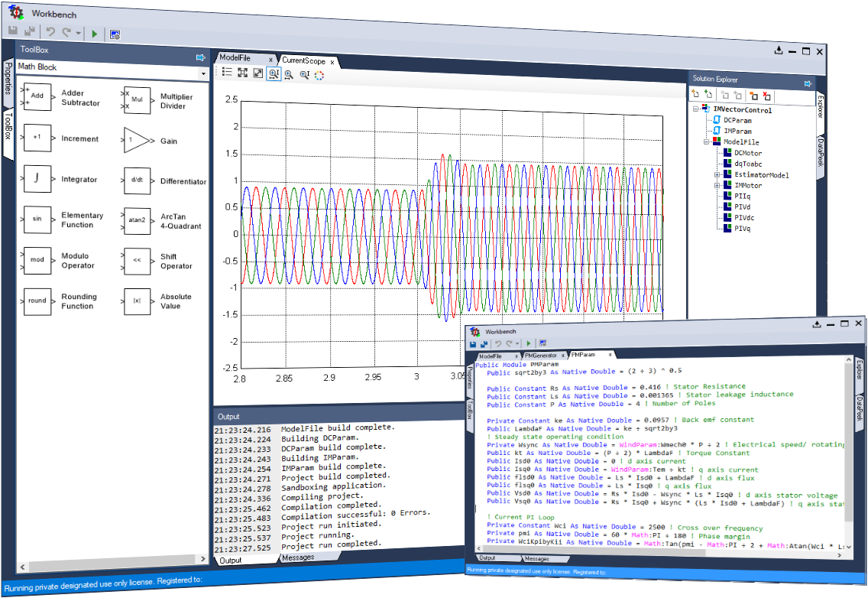
Task: Pin the Solution Explorer panel
Action: point(808,83)
